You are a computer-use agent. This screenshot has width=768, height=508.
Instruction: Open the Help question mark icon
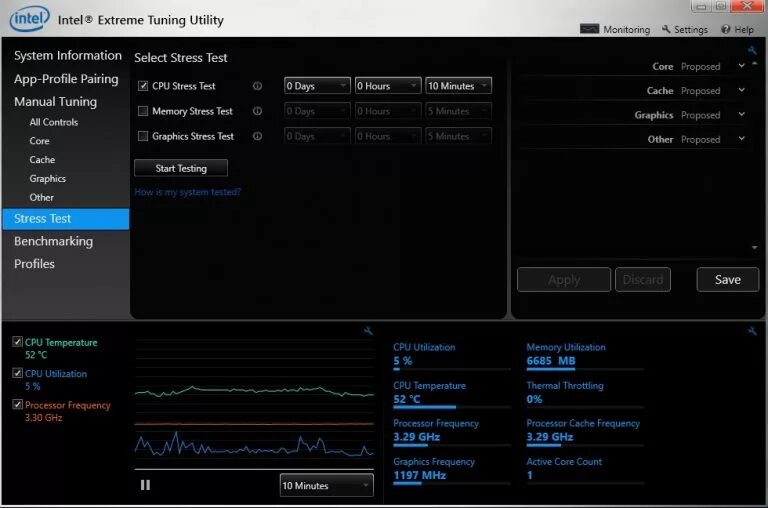tap(725, 29)
